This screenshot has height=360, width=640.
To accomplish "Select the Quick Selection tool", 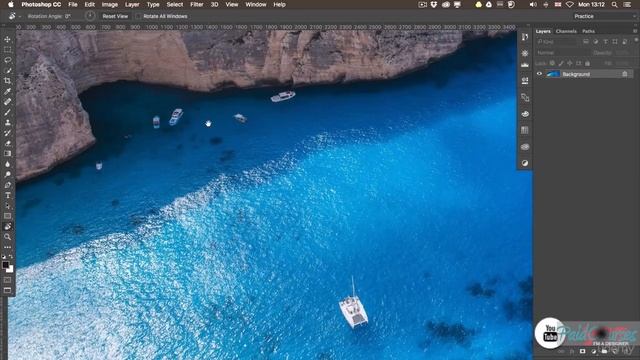I will pyautogui.click(x=7, y=71).
